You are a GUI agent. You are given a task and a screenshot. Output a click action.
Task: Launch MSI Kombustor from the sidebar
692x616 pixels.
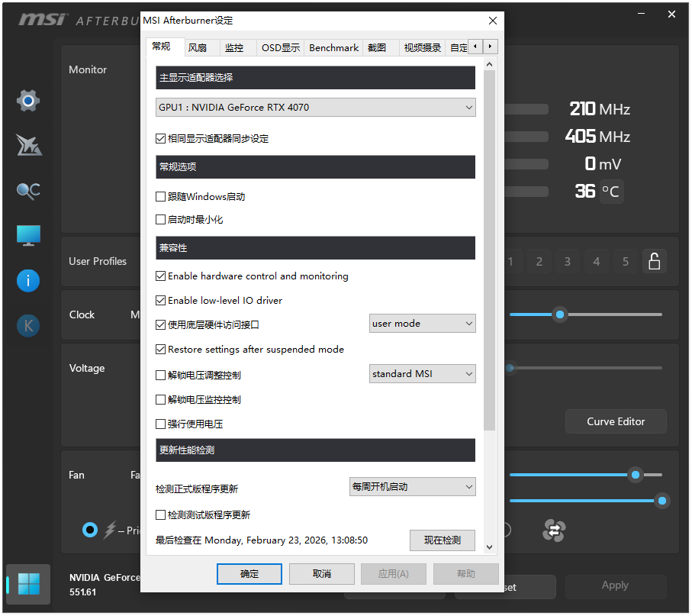[27, 145]
